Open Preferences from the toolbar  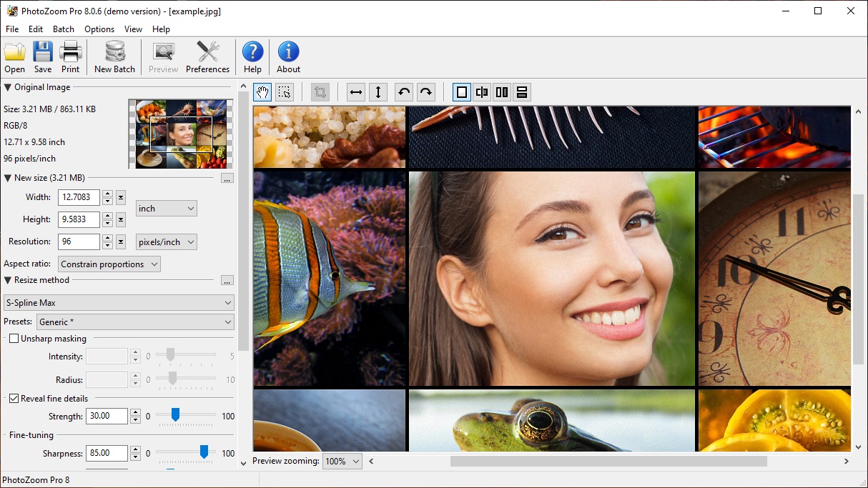click(207, 56)
